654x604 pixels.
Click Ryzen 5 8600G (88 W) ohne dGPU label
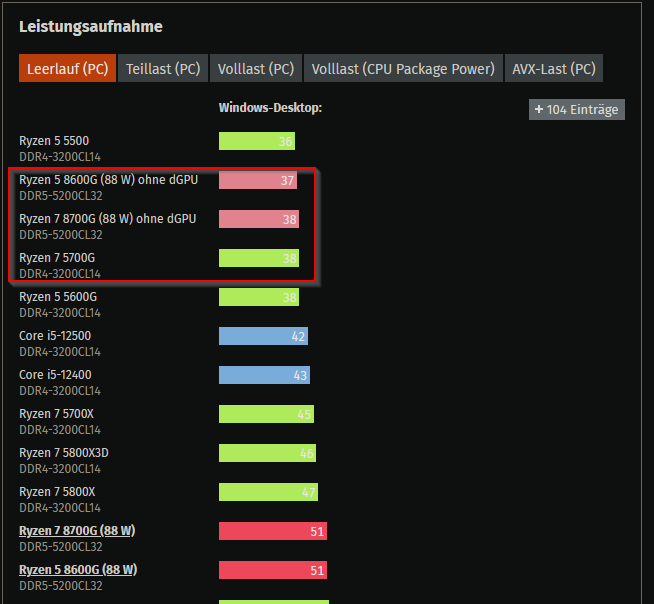tap(108, 180)
